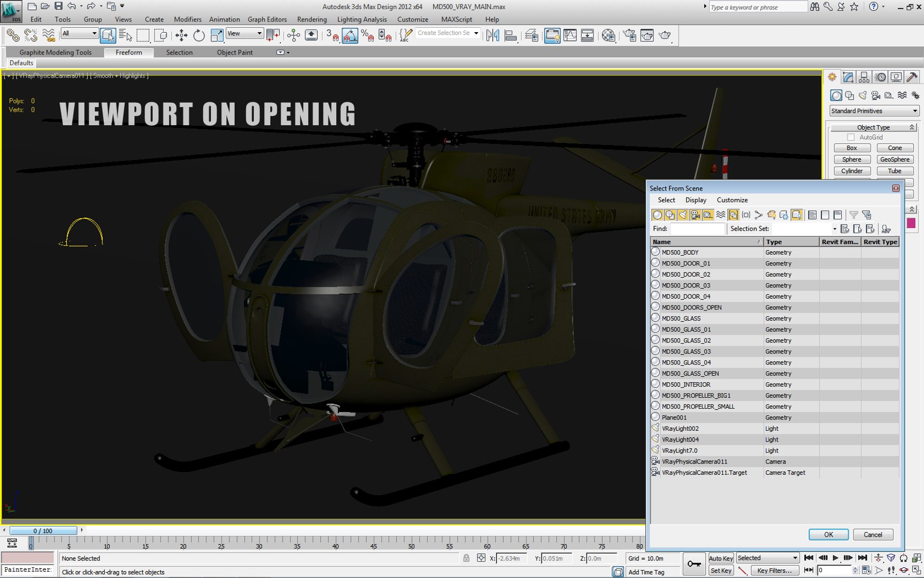
Task: Click the Mirror tool icon
Action: (492, 35)
